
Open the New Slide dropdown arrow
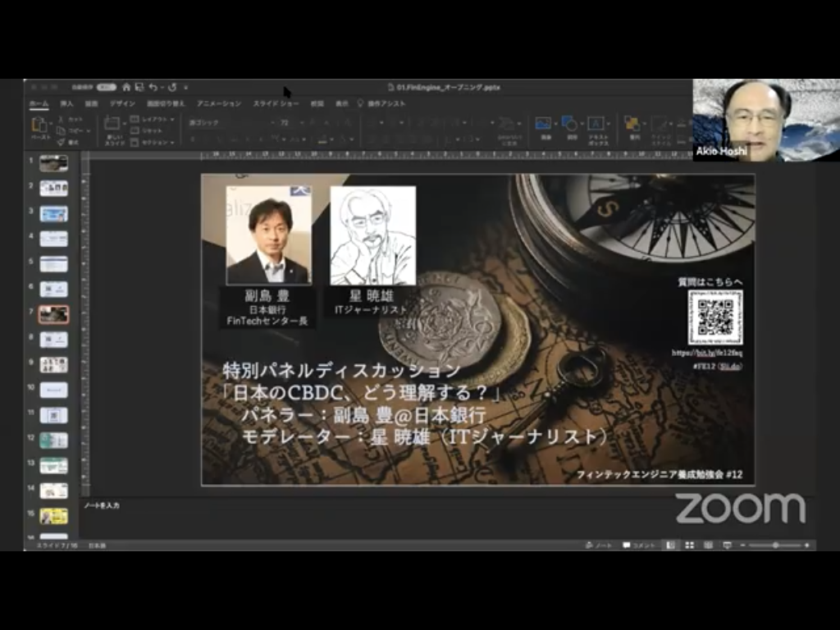point(124,124)
